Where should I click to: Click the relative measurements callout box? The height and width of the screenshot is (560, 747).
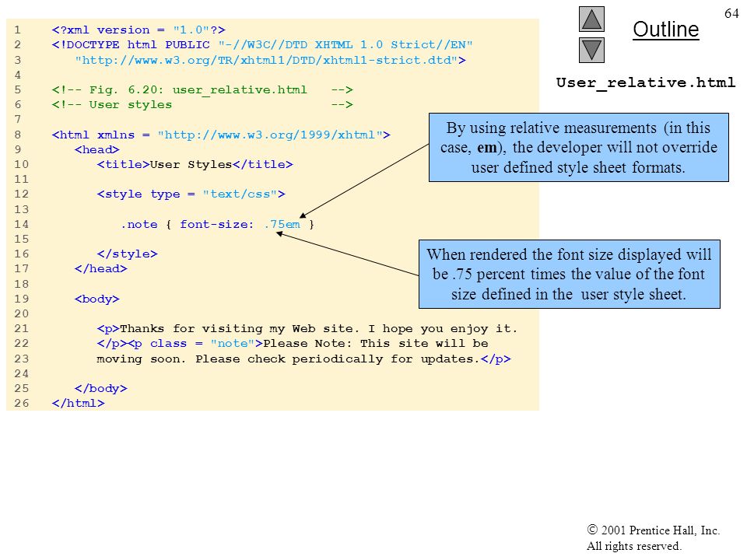[578, 148]
